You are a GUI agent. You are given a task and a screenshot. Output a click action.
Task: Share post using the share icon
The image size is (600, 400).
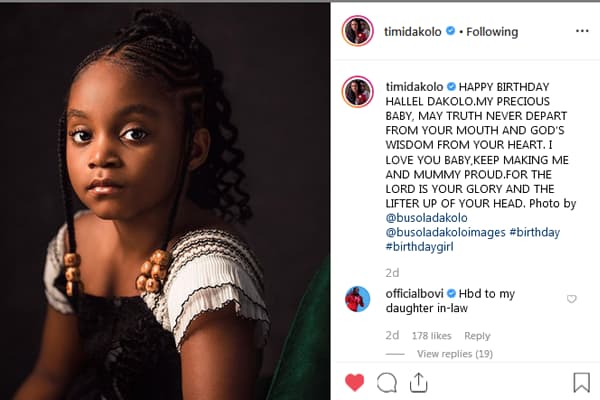coord(419,382)
